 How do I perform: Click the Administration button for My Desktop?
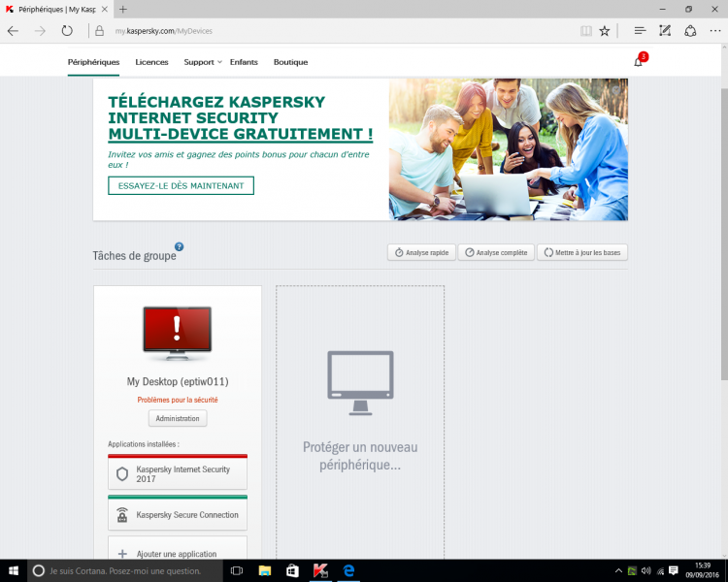(x=178, y=418)
